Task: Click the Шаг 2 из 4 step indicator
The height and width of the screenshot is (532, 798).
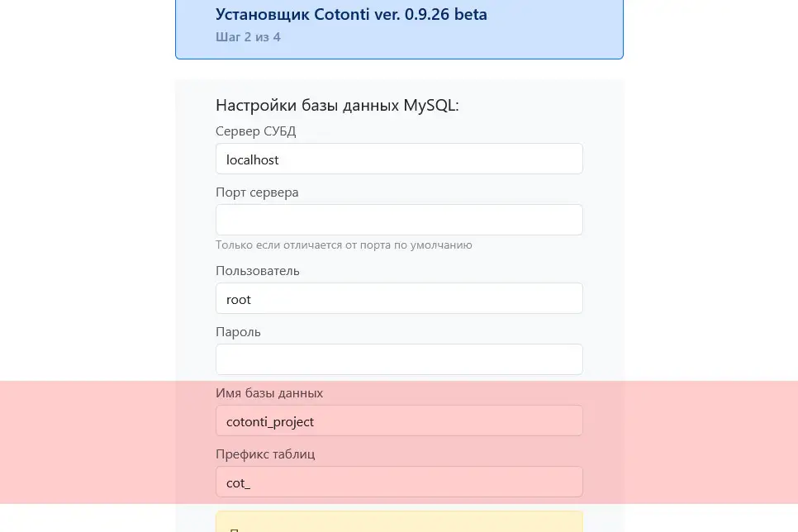Action: point(248,36)
